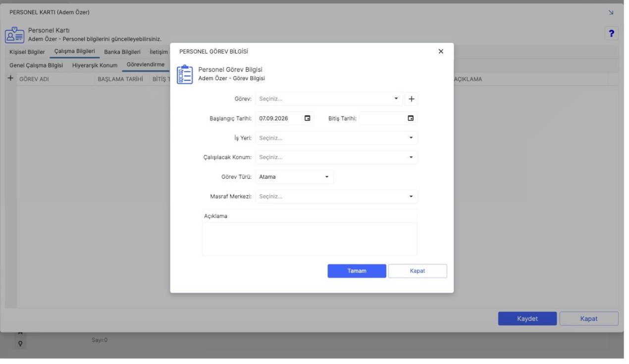Image resolution: width=629 pixels, height=364 pixels.
Task: Click Kapat at bottom of Personel Kartı
Action: point(589,318)
